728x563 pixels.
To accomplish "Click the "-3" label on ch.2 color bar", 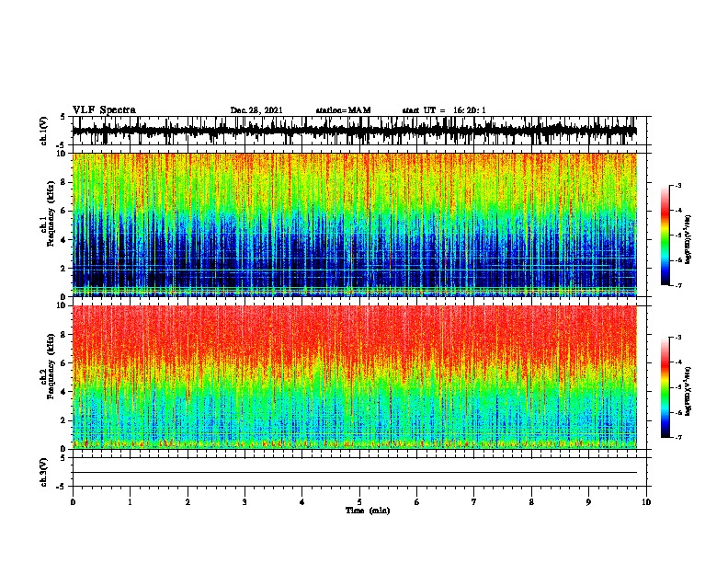I will click(677, 338).
